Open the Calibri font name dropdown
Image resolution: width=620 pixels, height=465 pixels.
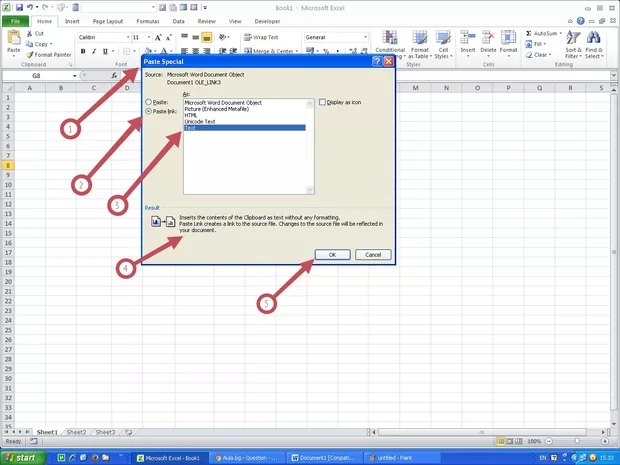[x=128, y=37]
